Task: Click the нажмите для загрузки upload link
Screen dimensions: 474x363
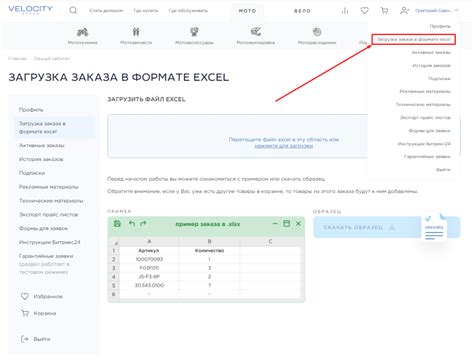Action: (x=284, y=146)
